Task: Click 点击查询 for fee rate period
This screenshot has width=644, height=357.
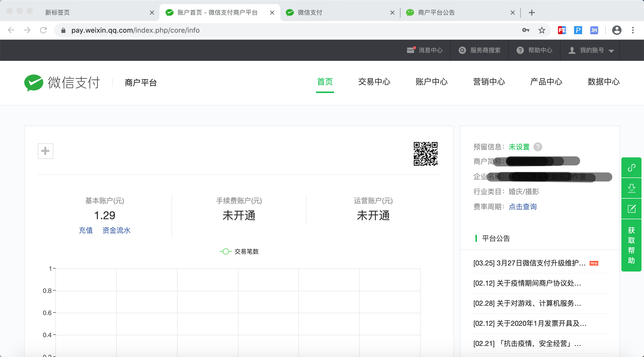Action: [x=522, y=207]
